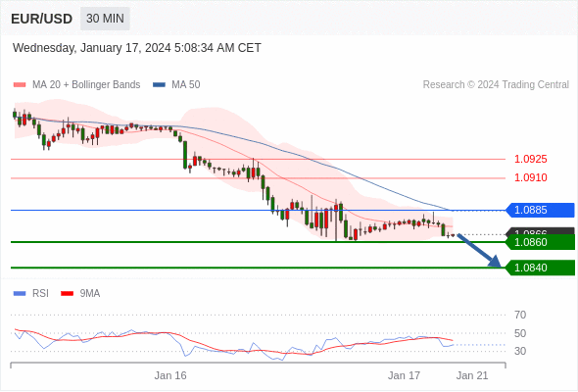Viewport: 578px width, 392px height.
Task: Click the Research © 2024 Trading Central credit
Action: (x=496, y=85)
